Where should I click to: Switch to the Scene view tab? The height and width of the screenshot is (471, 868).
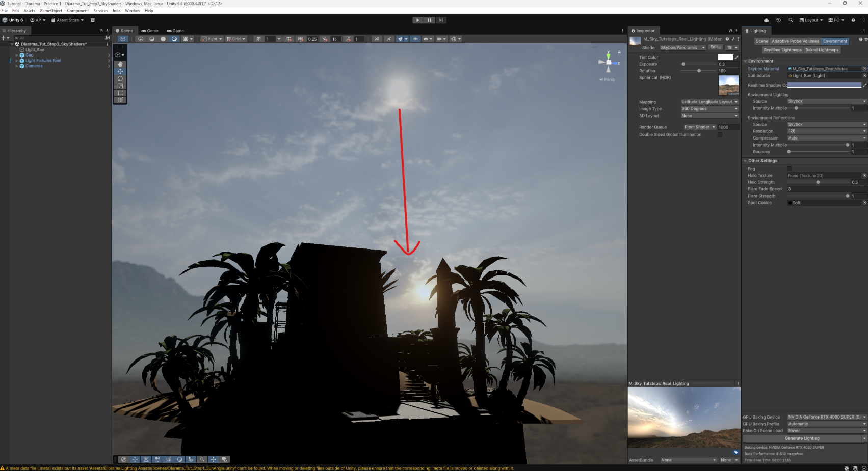(x=124, y=31)
